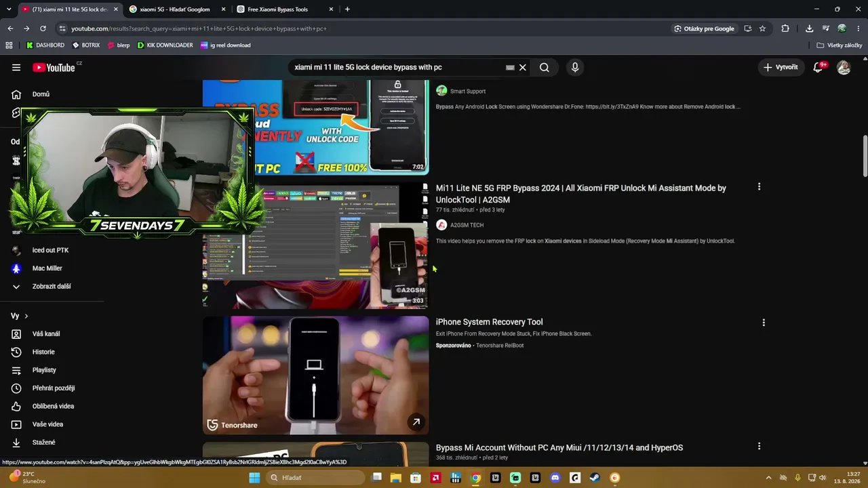
Task: Go to the YouTube home logo
Action: pyautogui.click(x=54, y=67)
